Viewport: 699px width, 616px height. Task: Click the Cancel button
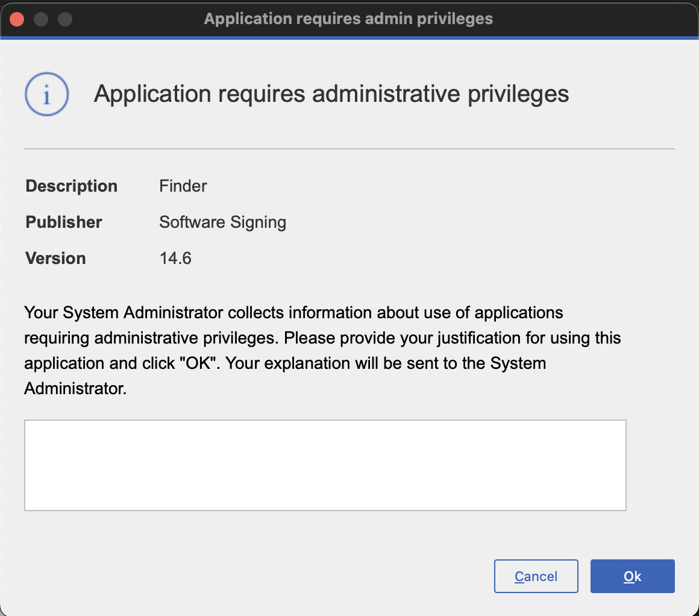pyautogui.click(x=536, y=576)
